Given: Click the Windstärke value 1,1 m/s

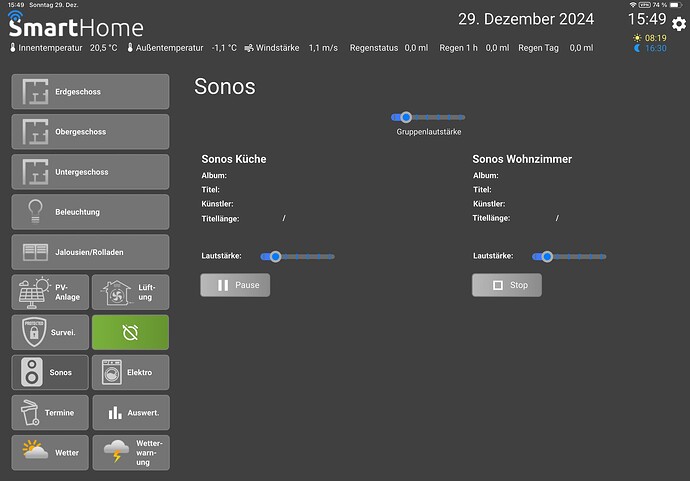Looking at the screenshot, I should pos(323,48).
